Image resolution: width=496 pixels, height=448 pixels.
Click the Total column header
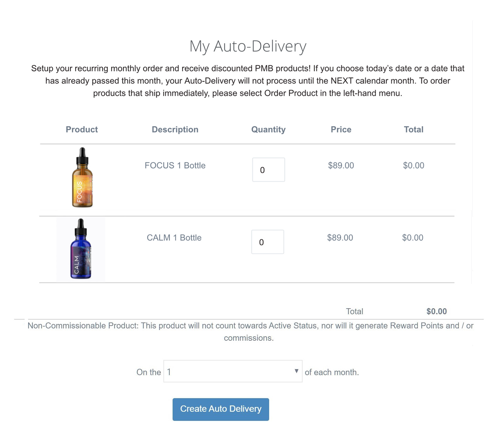point(414,129)
